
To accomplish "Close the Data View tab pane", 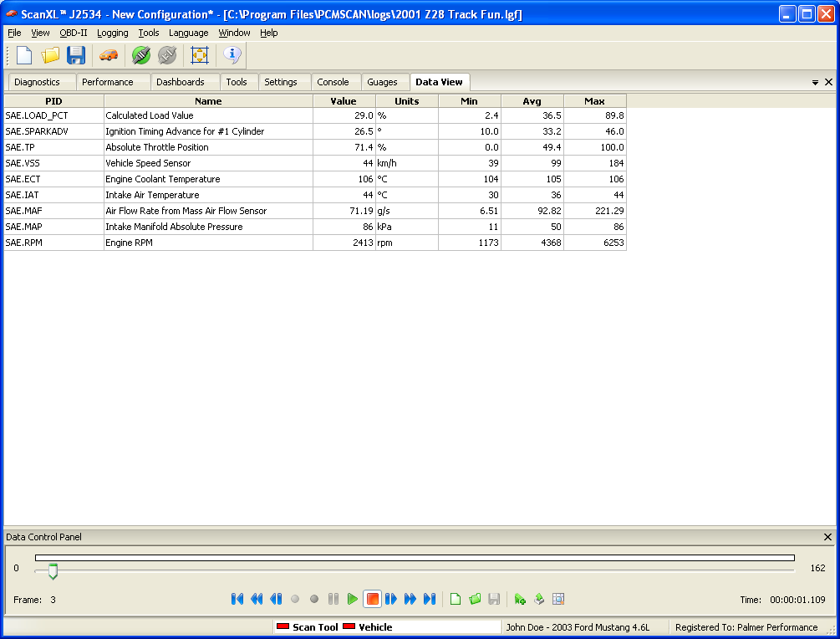I will tap(829, 82).
